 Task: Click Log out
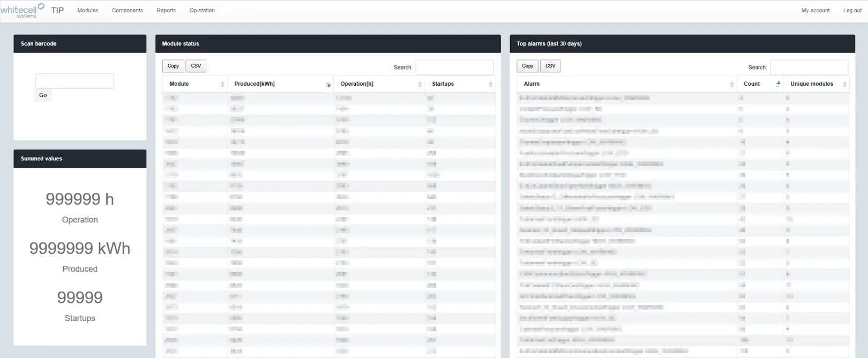[x=852, y=10]
